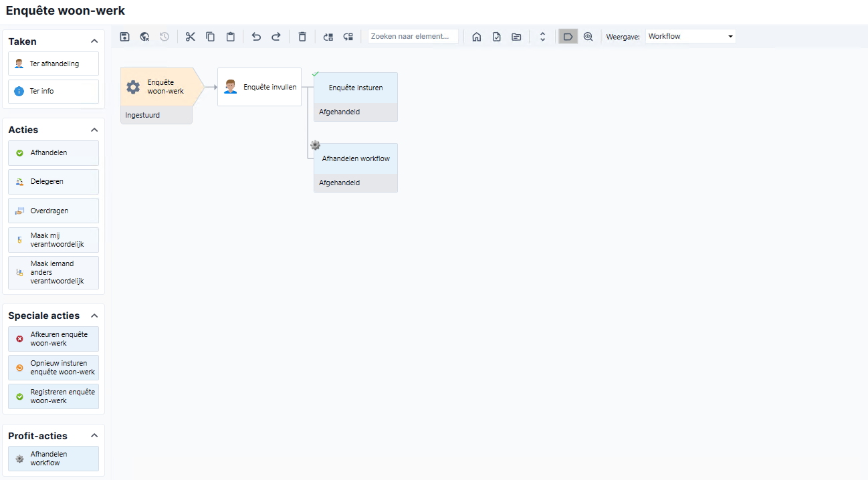Toggle the label display button in the toolbar

pyautogui.click(x=568, y=37)
